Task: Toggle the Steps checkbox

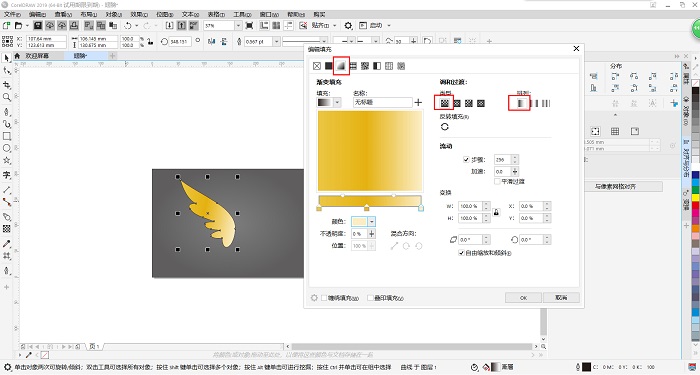Action: [x=466, y=159]
